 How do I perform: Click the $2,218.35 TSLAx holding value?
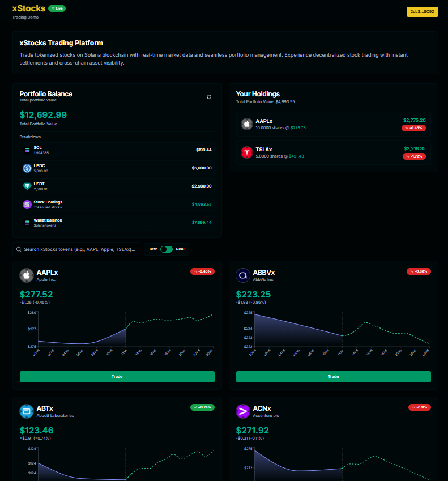415,148
